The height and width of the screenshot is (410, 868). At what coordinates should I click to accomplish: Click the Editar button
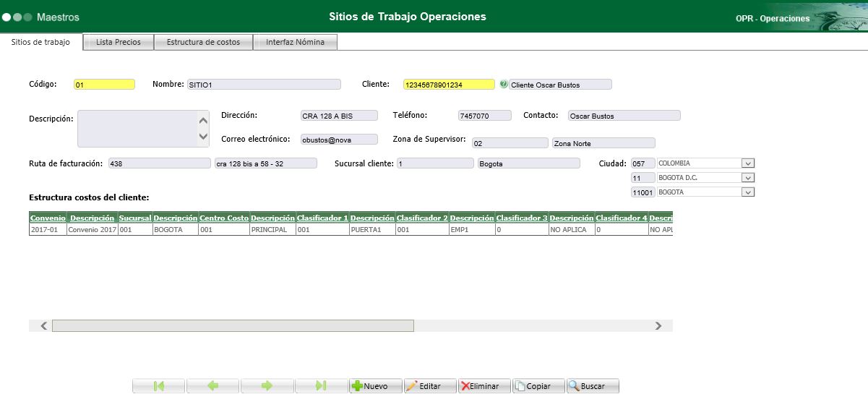pyautogui.click(x=430, y=386)
